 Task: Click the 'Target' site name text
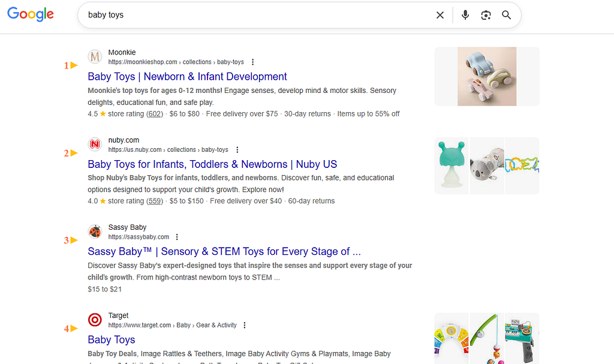118,315
